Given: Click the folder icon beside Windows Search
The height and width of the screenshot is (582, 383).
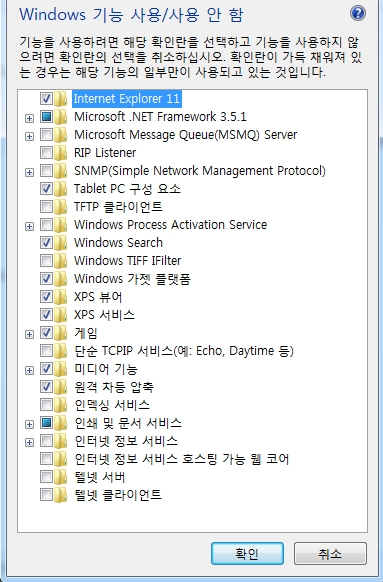Looking at the screenshot, I should pos(60,243).
